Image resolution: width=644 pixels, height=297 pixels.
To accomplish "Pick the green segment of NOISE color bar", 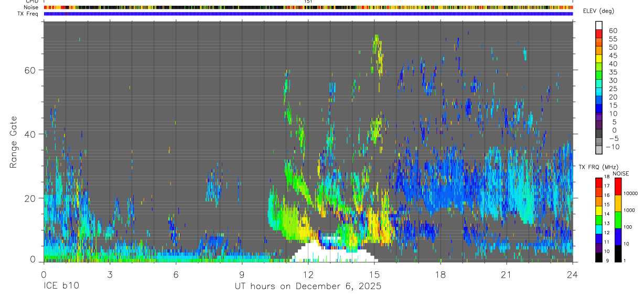I will coord(619,220).
